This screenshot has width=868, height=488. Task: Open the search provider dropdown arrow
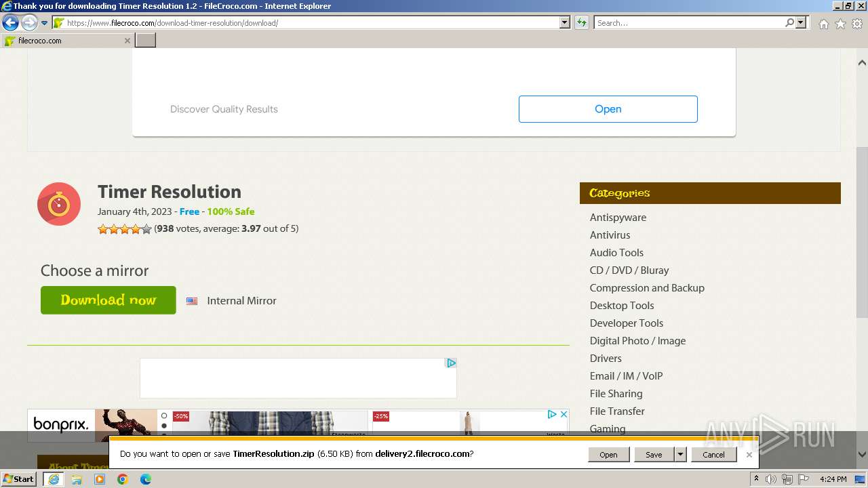click(801, 23)
